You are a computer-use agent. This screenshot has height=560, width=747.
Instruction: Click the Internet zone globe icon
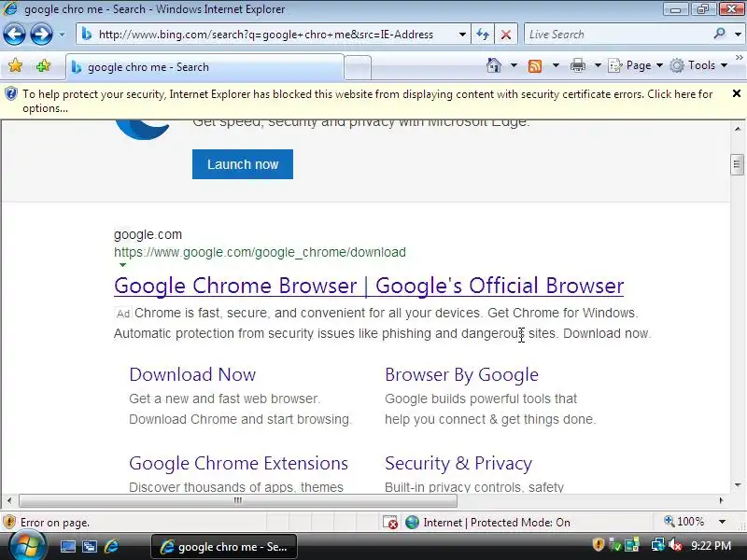[412, 523]
